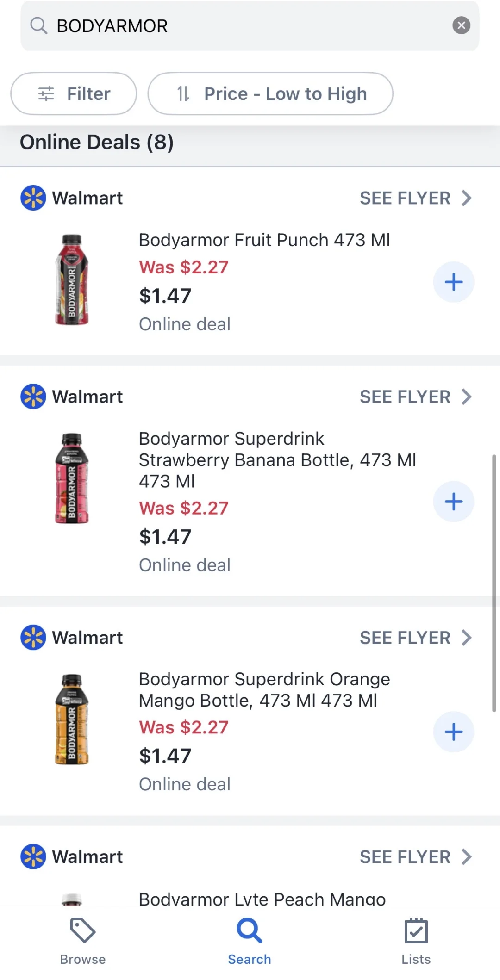Click the BODYARMOR search input field
The height and width of the screenshot is (980, 500).
click(x=250, y=26)
